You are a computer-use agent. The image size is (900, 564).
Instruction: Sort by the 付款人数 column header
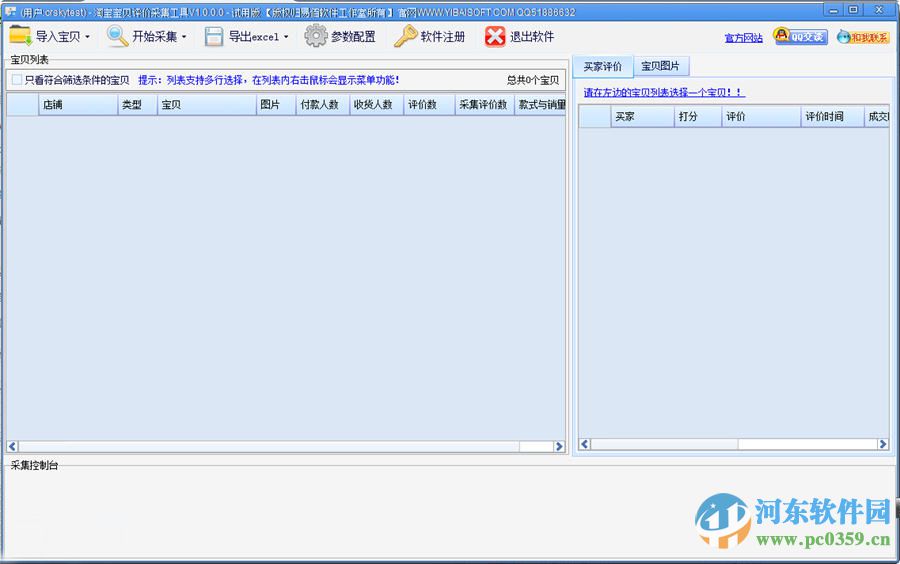(323, 104)
